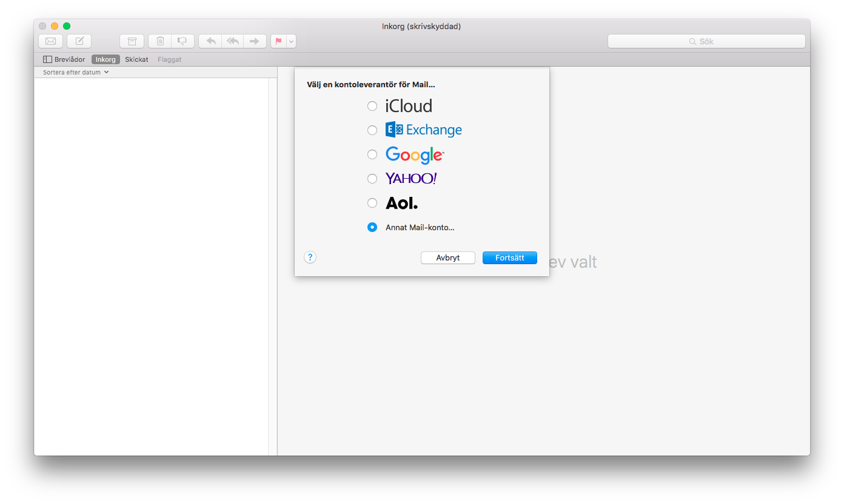Click the Exchange logo
The width and height of the screenshot is (844, 504).
click(x=424, y=130)
